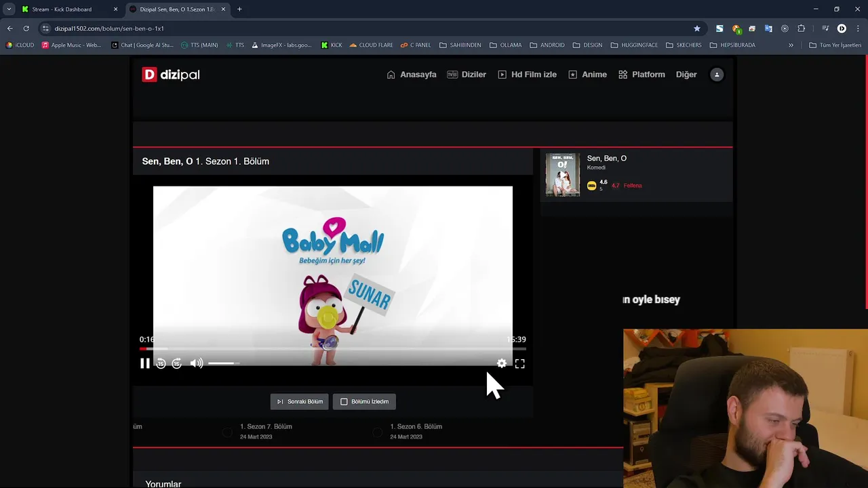Open the Sen, Ben, O series link
Screen dimensions: 868x488
[x=607, y=159]
